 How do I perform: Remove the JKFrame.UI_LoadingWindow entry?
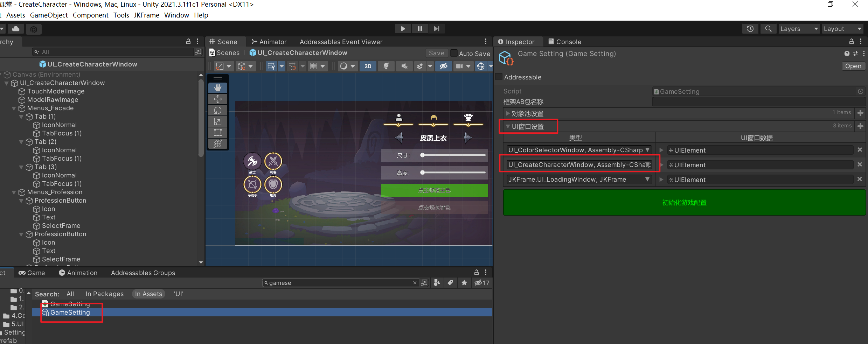[x=860, y=179]
